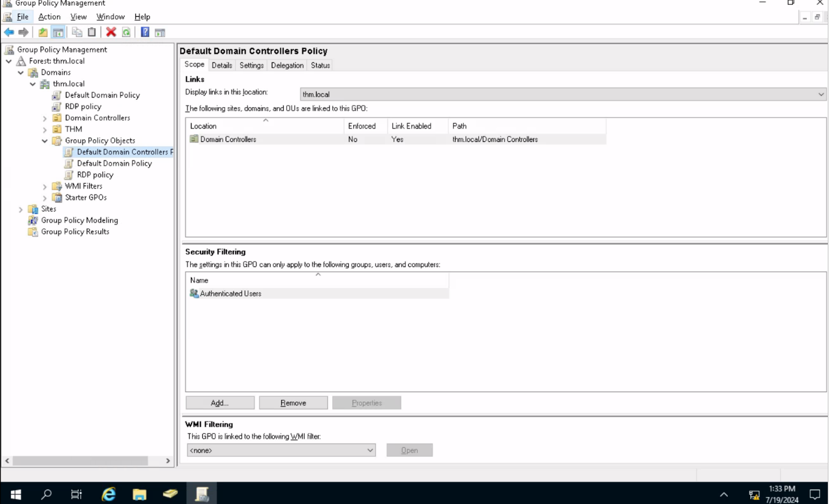Select the Group Policy Management root node
This screenshot has height=504, width=829.
click(x=62, y=50)
